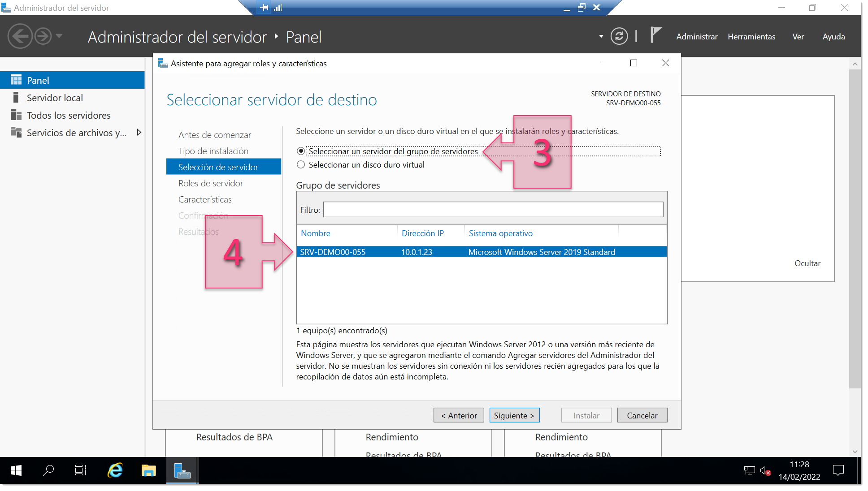The width and height of the screenshot is (868, 491).
Task: Click the refresh icon in Server Manager toolbar
Action: pyautogui.click(x=619, y=37)
